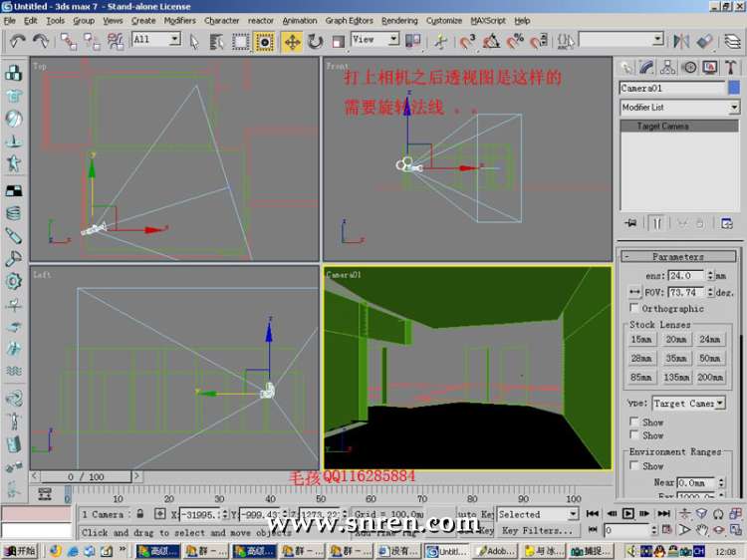Tick the Environment Ranges Show checkbox

point(635,465)
